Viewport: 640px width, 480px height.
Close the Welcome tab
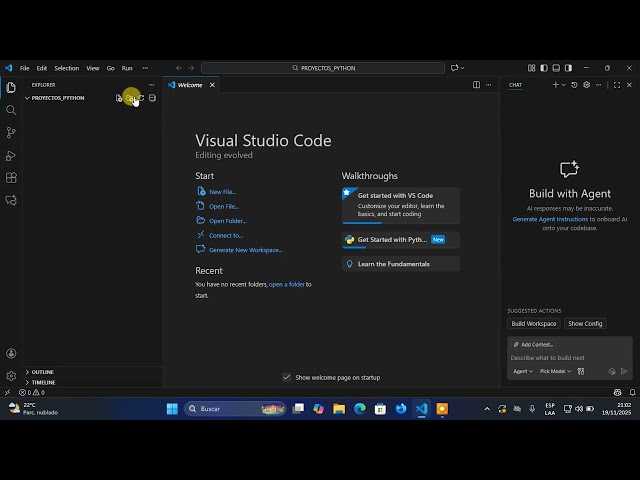point(212,85)
